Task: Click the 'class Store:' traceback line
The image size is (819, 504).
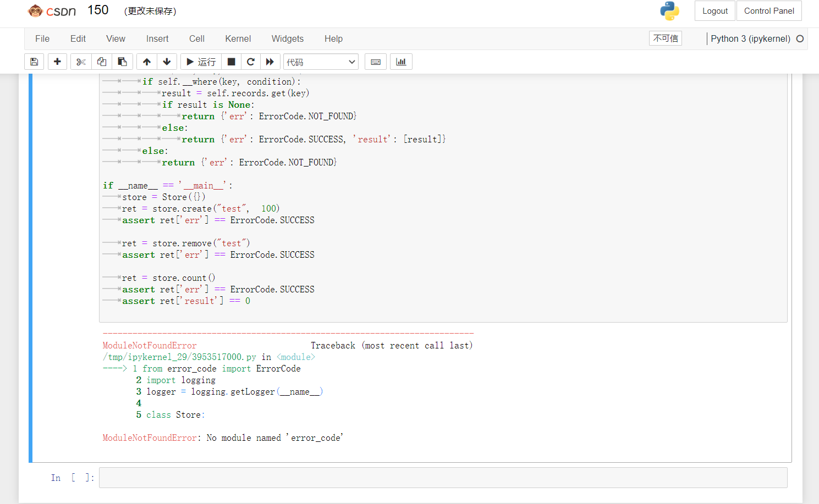Action: click(x=175, y=414)
